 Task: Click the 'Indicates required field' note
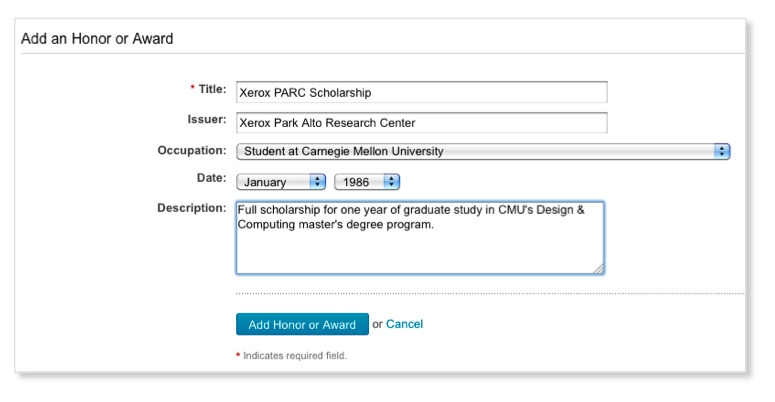coord(295,356)
